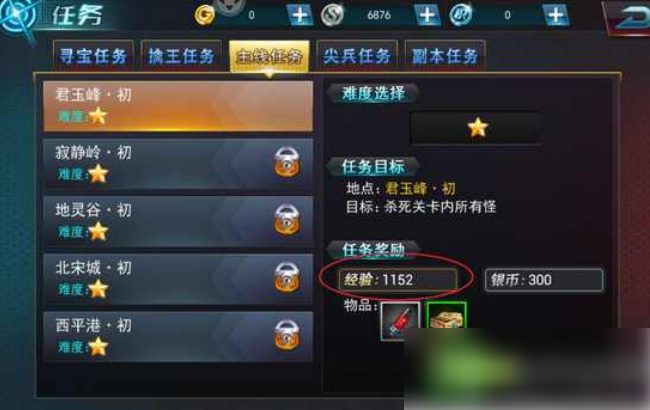Select the 君玉峰·初 mission entry

coord(178,106)
